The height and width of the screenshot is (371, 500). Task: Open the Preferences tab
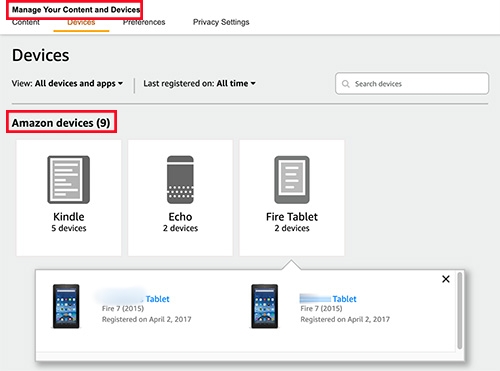144,22
